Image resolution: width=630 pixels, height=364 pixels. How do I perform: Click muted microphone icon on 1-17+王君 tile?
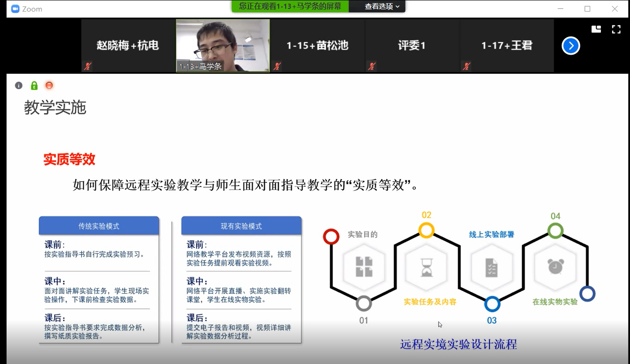[466, 66]
